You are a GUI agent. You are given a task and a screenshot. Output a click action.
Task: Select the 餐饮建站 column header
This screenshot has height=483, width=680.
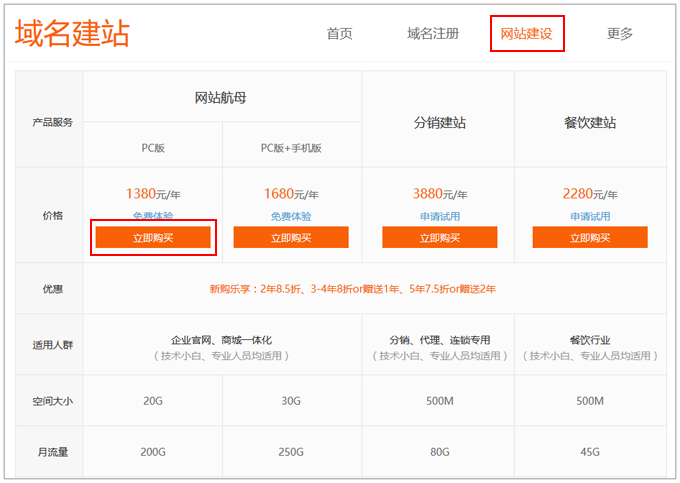click(590, 123)
